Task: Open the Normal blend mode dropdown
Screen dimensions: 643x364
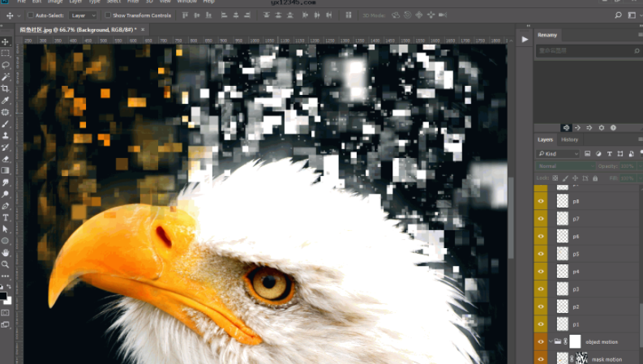Action: [x=565, y=166]
